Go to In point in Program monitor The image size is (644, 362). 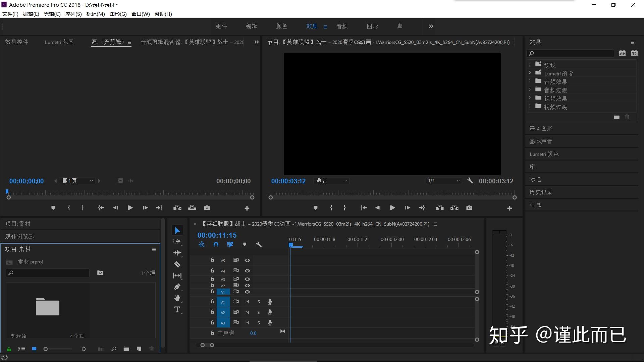[x=363, y=208]
